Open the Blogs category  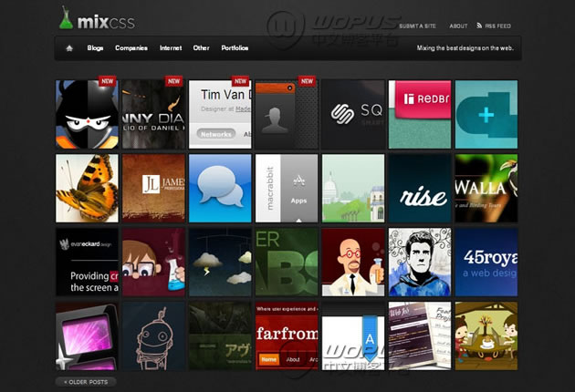click(95, 48)
